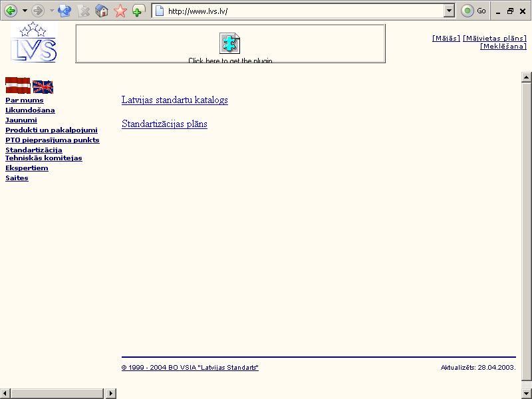
Task: Click the add new tab icon
Action: click(x=138, y=11)
